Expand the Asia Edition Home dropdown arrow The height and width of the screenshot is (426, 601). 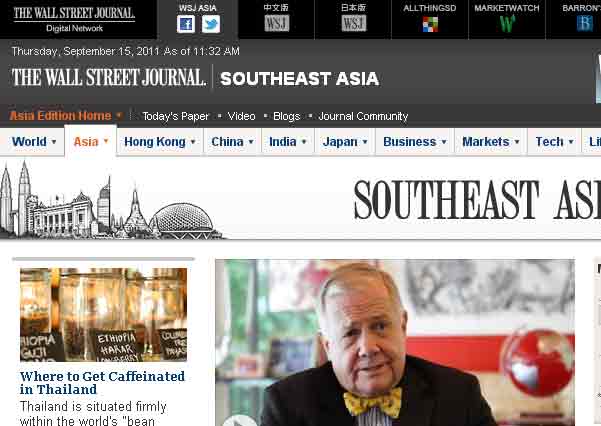119,115
